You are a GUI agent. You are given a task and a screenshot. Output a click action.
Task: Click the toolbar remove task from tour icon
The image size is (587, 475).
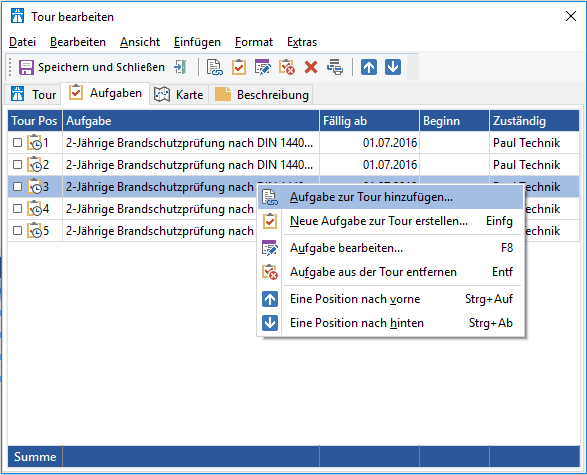287,67
